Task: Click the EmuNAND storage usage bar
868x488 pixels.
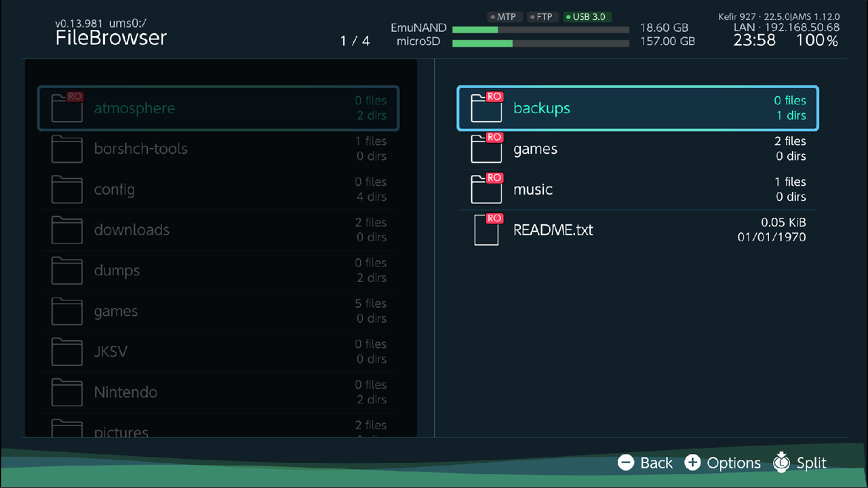Action: point(541,30)
